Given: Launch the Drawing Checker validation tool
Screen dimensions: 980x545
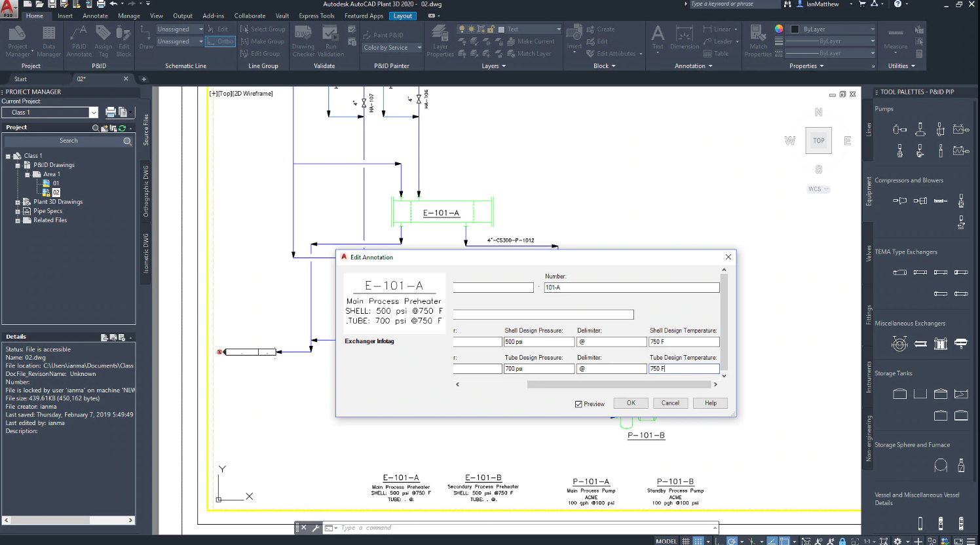Looking at the screenshot, I should [303, 41].
